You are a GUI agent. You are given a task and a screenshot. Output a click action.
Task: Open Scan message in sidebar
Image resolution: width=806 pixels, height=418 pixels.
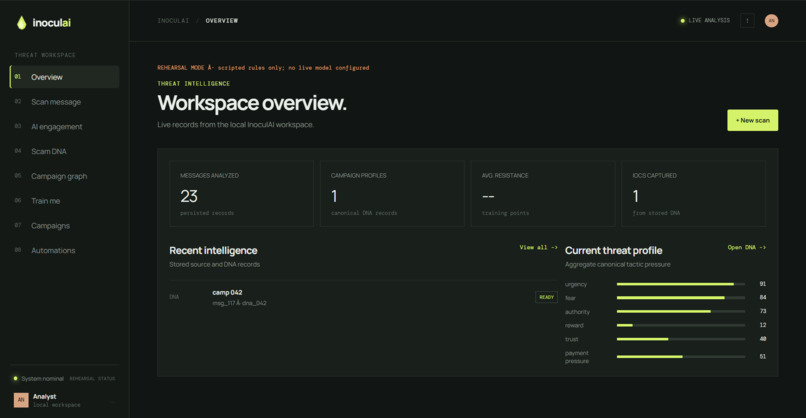[65, 102]
